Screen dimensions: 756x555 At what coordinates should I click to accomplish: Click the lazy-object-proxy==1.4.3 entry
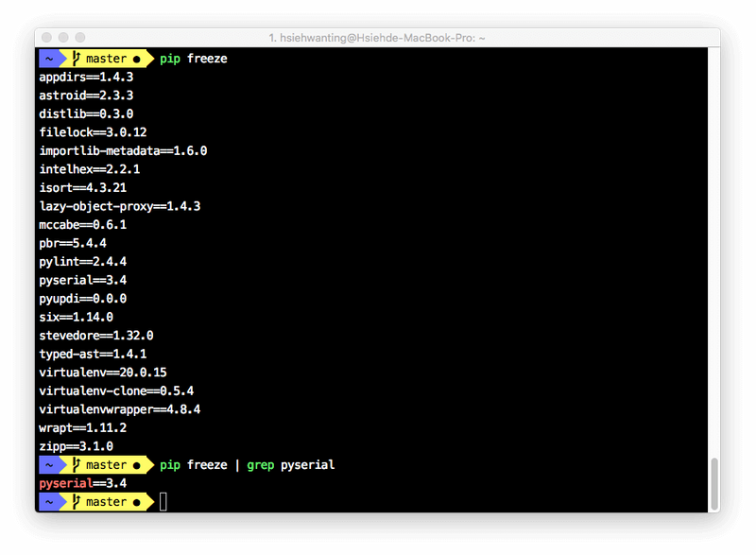[x=120, y=206]
